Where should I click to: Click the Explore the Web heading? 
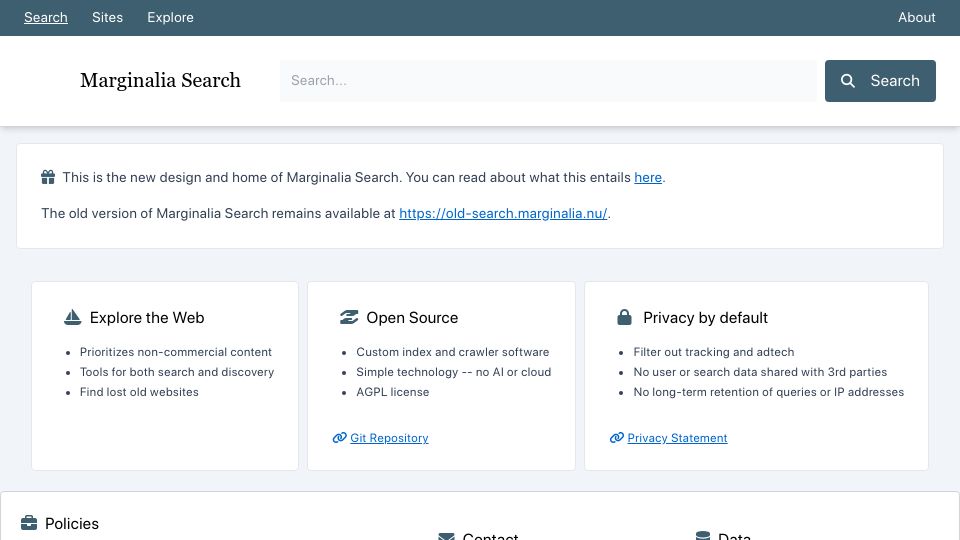click(x=147, y=318)
